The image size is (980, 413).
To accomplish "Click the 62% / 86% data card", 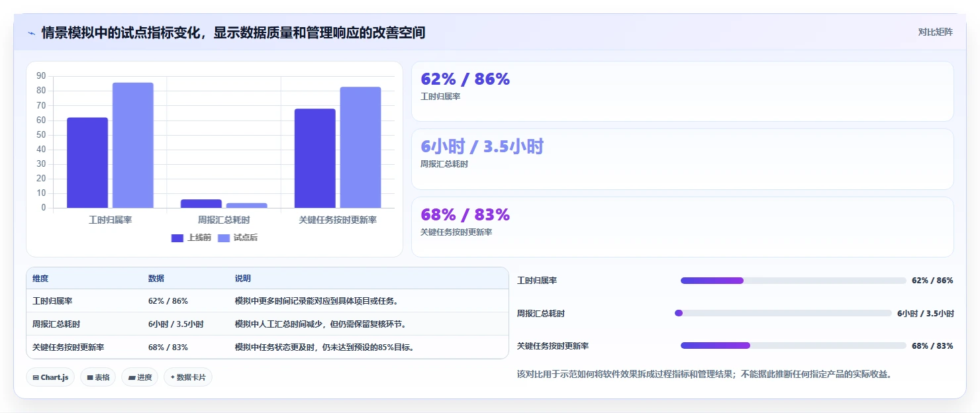I will click(x=683, y=91).
